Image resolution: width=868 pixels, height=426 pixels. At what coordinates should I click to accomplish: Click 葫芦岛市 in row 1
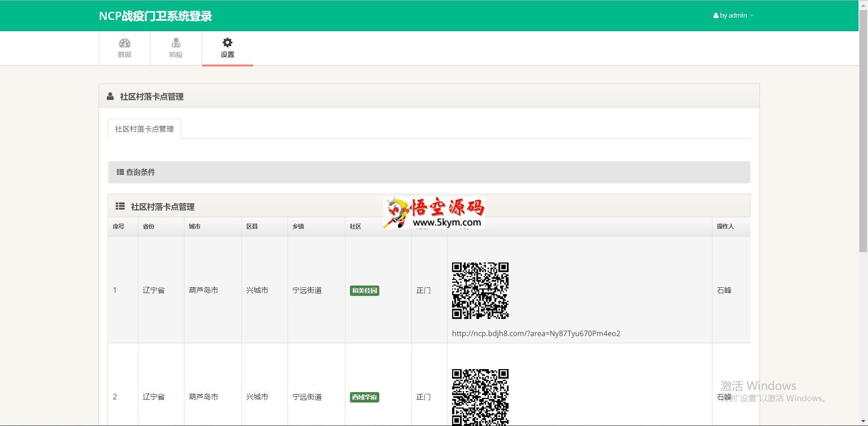203,290
